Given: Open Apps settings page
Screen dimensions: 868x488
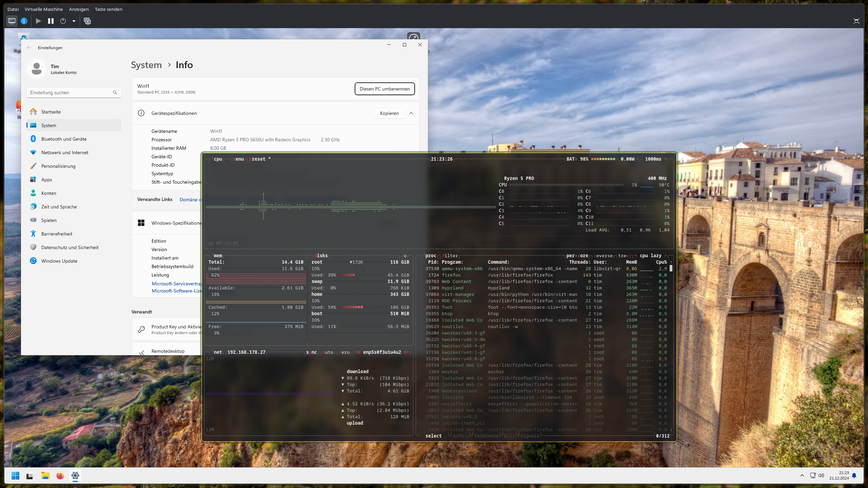Looking at the screenshot, I should (74, 180).
